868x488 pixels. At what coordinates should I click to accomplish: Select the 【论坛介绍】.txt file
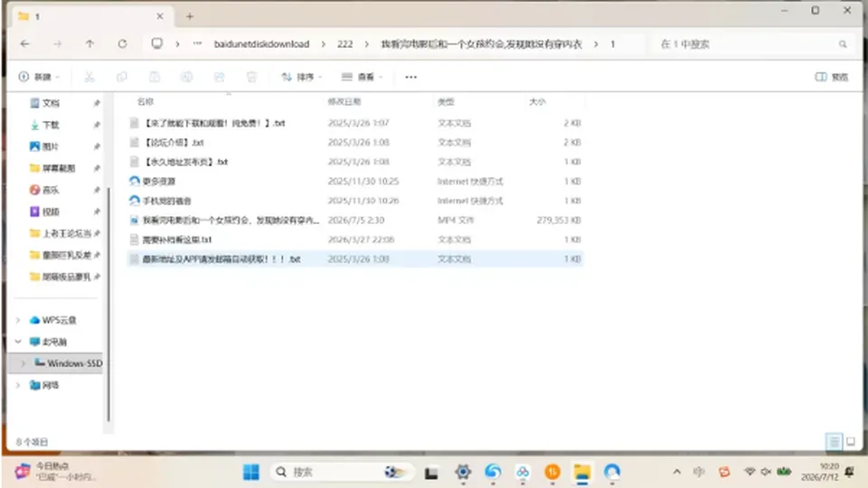click(354, 142)
